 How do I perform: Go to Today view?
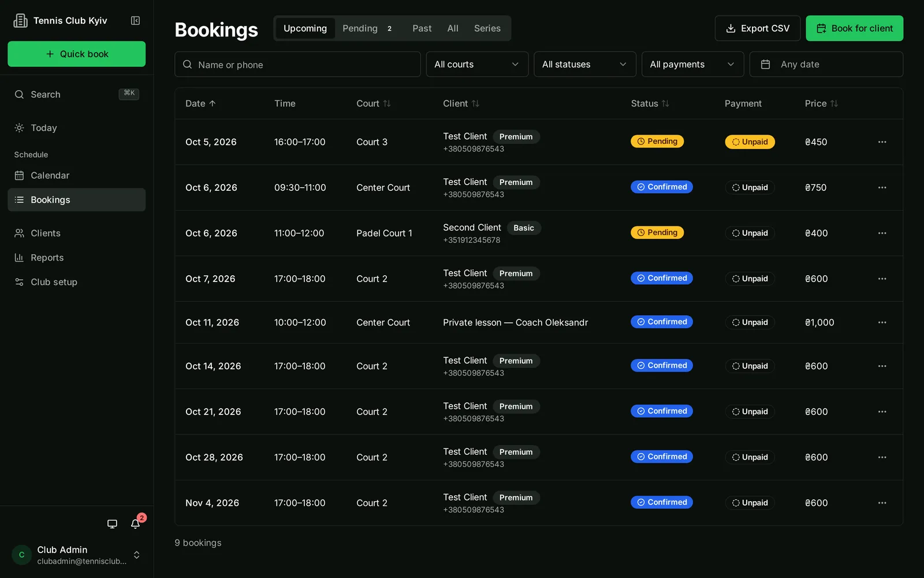point(77,128)
